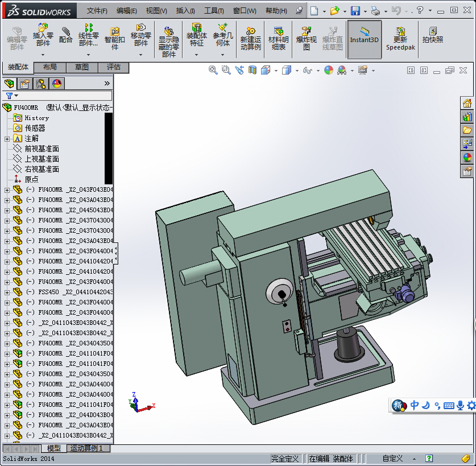The width and height of the screenshot is (476, 466).
Task: Open the ConfigurationManager tab icon
Action: pyautogui.click(x=41, y=84)
